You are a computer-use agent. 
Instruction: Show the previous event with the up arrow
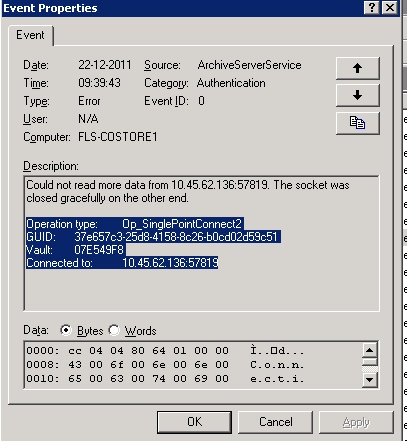click(x=358, y=68)
